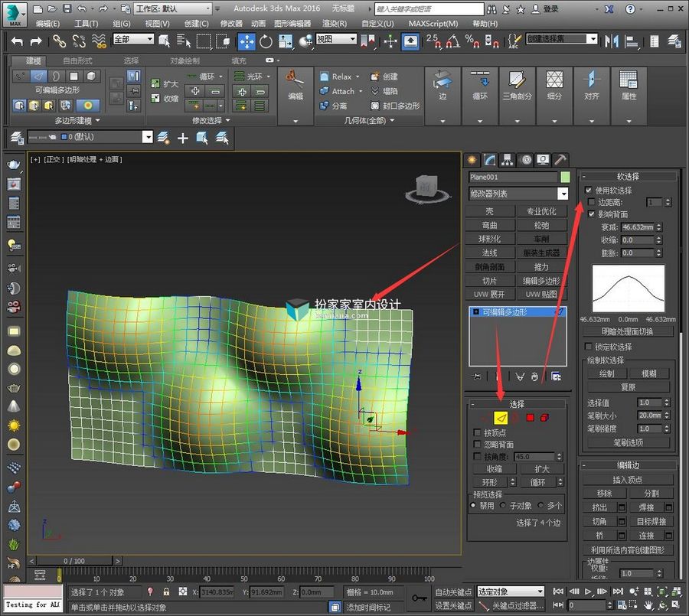The width and height of the screenshot is (689, 616).
Task: Click the time slider 0/100 handle
Action: point(74,561)
